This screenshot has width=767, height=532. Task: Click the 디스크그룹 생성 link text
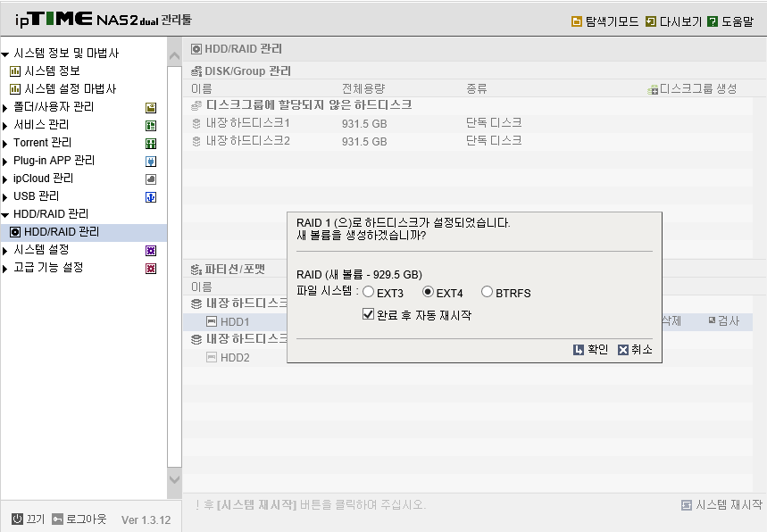[698, 89]
